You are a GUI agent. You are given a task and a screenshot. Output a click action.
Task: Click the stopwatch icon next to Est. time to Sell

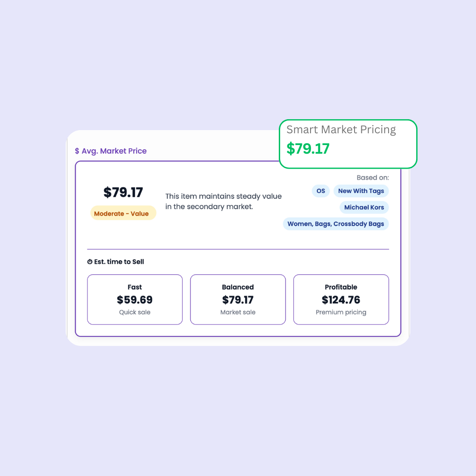[89, 262]
